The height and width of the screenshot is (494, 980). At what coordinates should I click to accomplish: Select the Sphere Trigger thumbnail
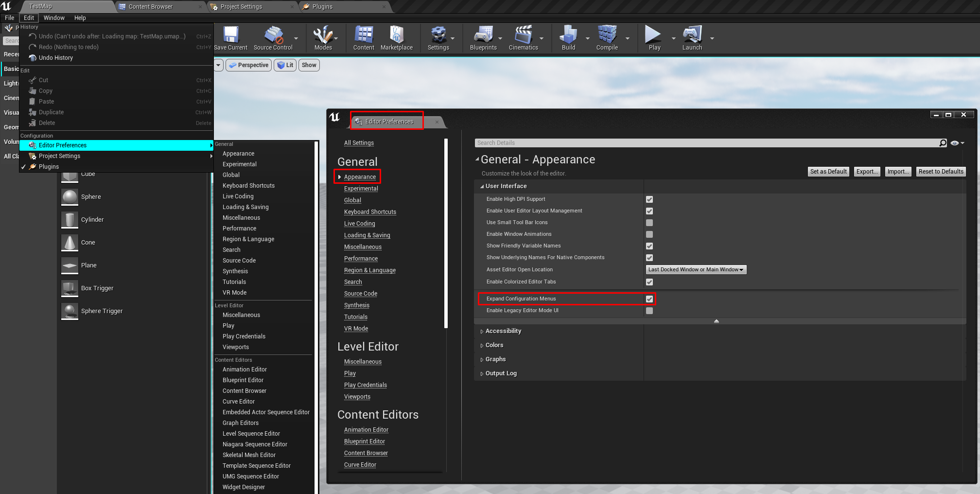pyautogui.click(x=70, y=311)
